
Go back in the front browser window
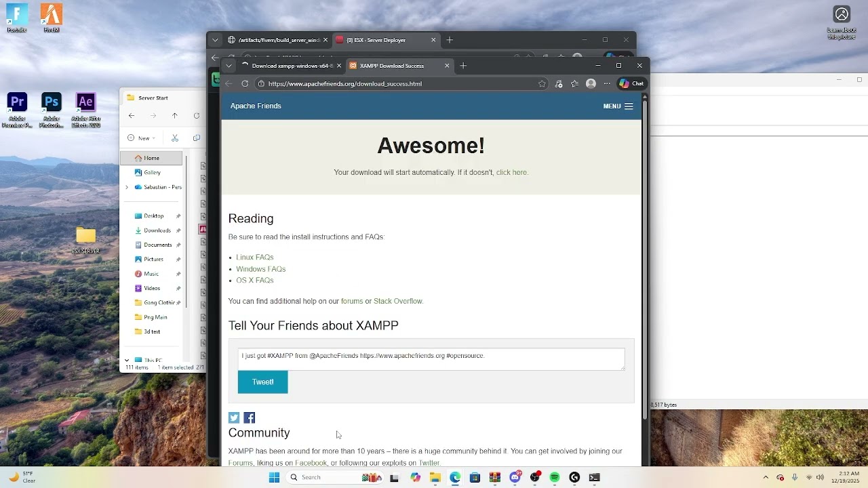click(229, 83)
